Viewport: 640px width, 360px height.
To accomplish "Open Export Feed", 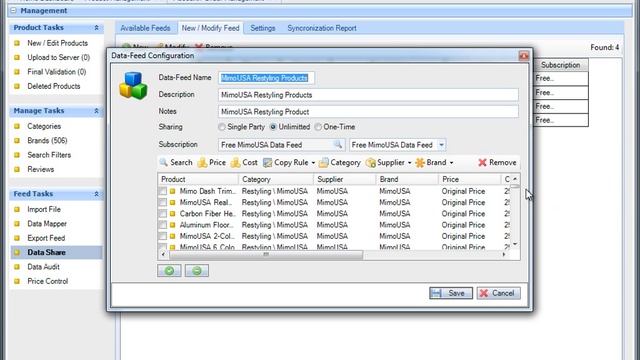I will 46,238.
